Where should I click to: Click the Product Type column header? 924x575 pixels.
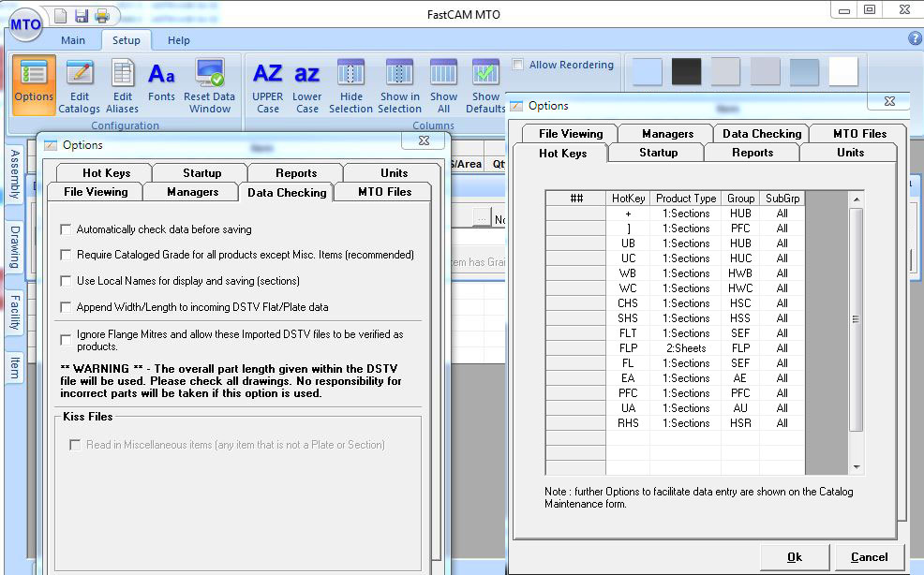685,199
